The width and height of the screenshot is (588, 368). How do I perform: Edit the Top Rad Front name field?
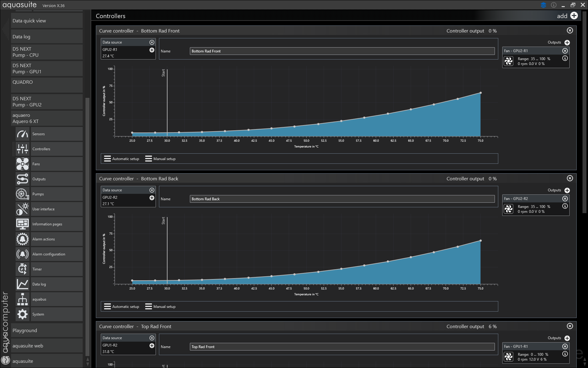point(342,347)
